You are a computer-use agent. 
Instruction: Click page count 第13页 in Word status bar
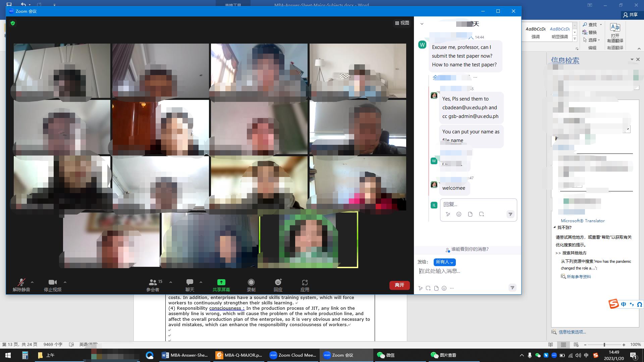(x=20, y=345)
